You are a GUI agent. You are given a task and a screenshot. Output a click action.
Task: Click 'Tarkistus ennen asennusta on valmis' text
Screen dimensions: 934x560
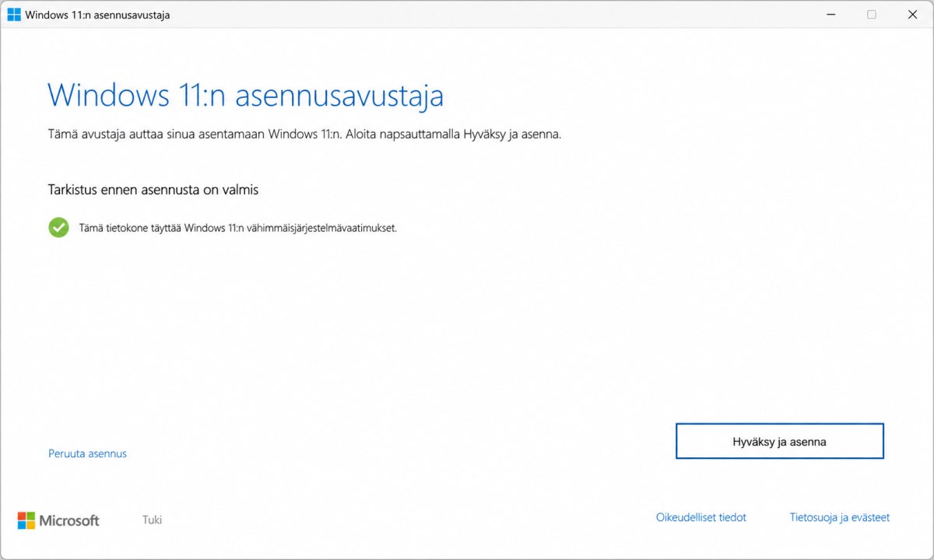coord(153,189)
